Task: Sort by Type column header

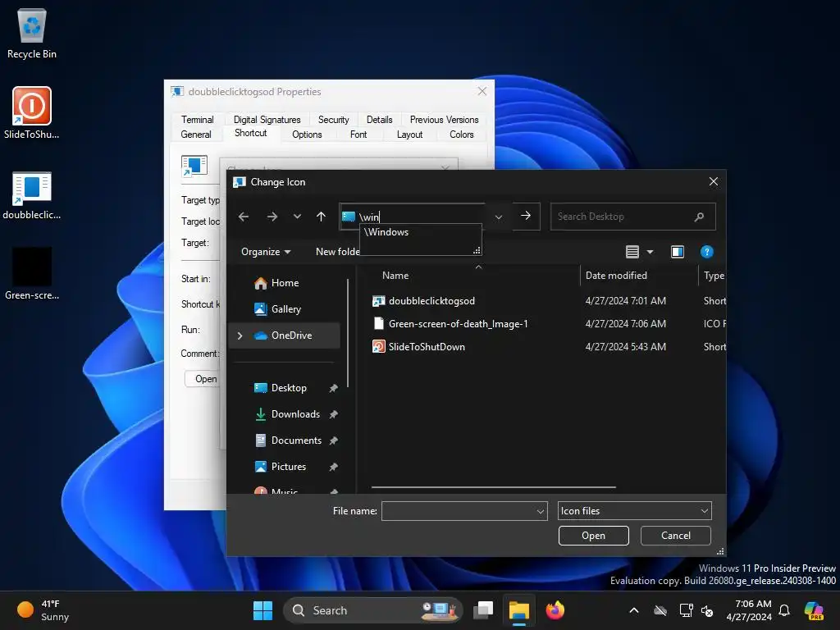Action: (x=713, y=276)
